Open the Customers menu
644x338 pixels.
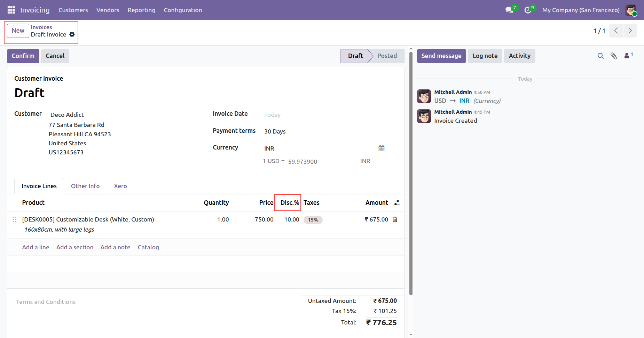[x=73, y=10]
